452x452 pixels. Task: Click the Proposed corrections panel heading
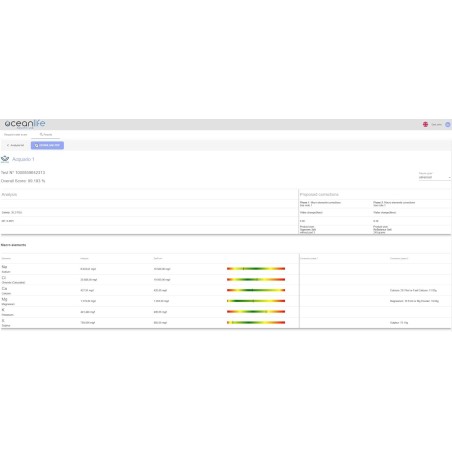(x=319, y=194)
